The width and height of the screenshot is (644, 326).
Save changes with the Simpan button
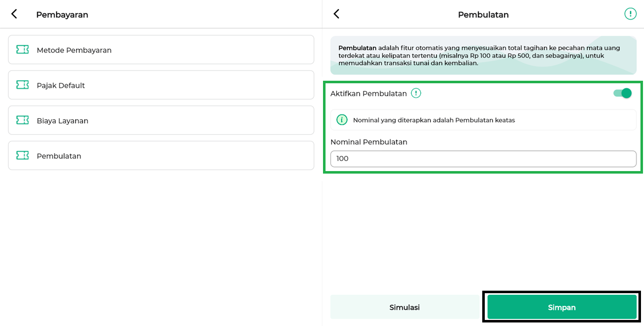click(x=561, y=307)
